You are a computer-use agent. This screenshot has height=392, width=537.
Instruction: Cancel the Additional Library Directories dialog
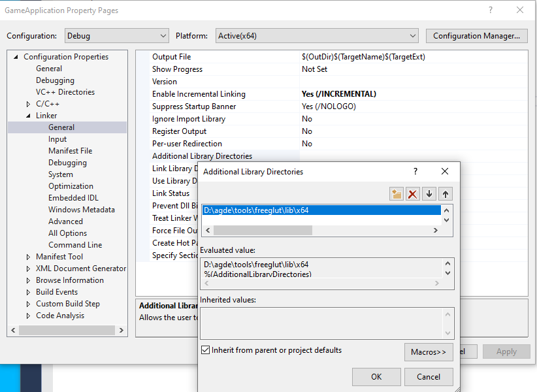[x=429, y=376]
